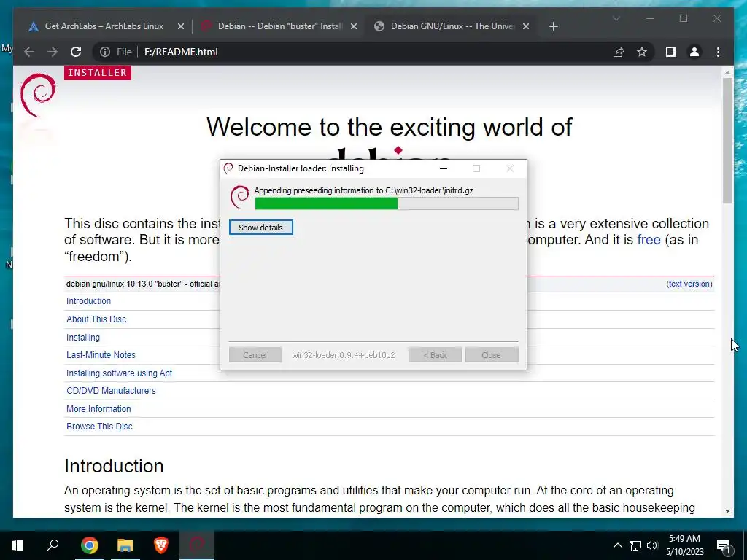
Task: Open the volume tray icon
Action: coord(652,545)
